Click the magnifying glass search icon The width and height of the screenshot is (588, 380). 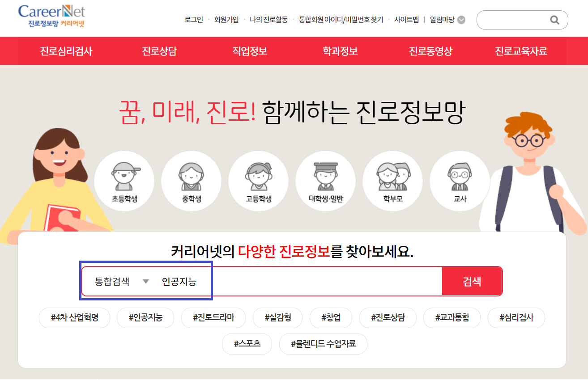click(555, 20)
